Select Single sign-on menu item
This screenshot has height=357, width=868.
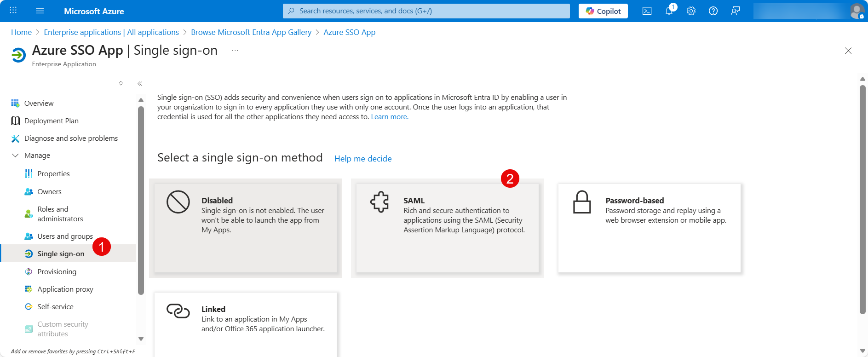[69, 253]
